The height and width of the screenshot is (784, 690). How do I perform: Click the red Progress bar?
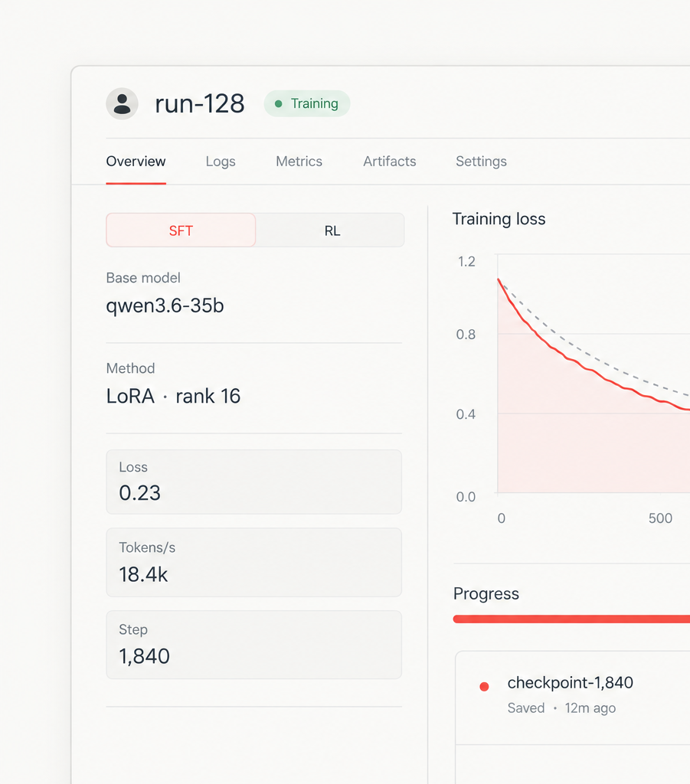571,619
